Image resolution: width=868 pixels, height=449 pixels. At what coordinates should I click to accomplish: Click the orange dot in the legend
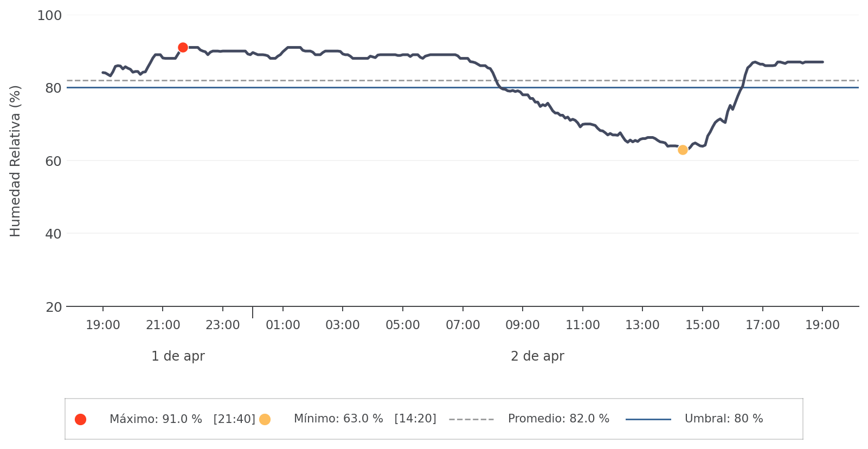pyautogui.click(x=265, y=419)
